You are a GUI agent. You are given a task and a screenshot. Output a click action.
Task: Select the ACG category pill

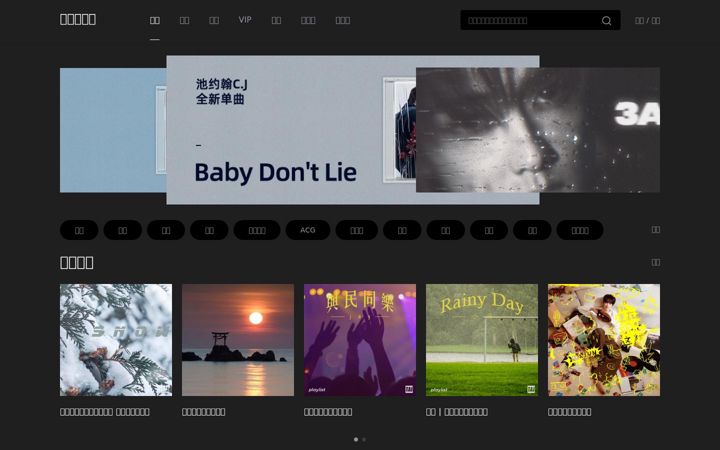(308, 230)
